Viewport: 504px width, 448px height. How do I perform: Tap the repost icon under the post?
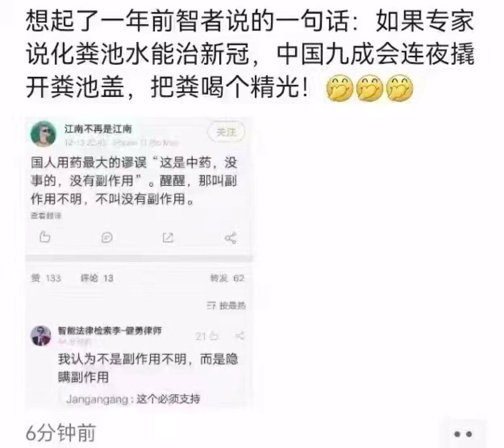pyautogui.click(x=167, y=238)
